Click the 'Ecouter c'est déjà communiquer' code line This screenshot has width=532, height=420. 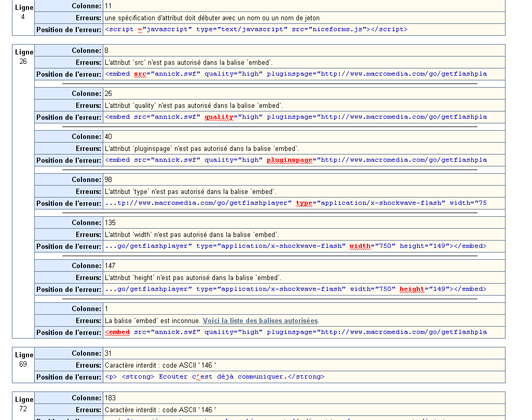[214, 377]
